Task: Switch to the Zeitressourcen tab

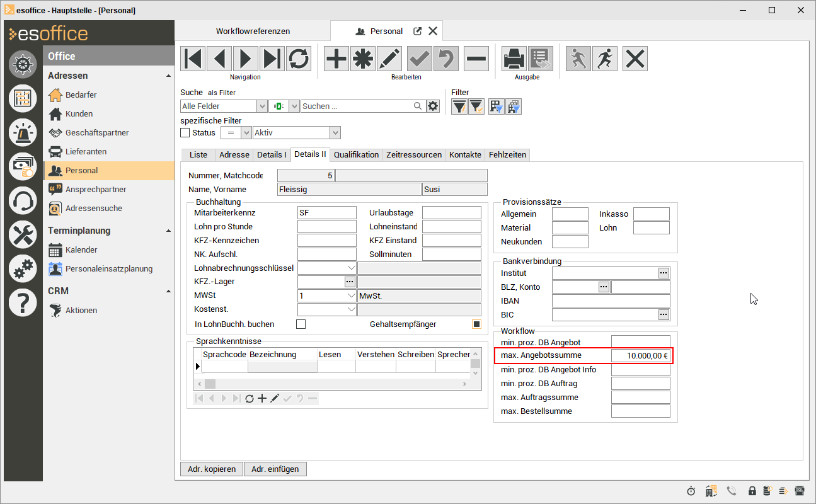Action: pos(414,155)
